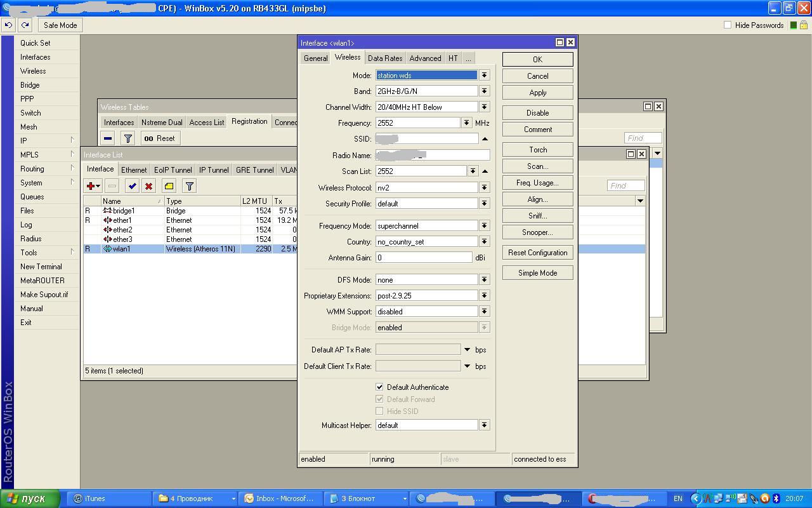The image size is (812, 508).
Task: Open the Queues menu in sidebar
Action: [32, 197]
